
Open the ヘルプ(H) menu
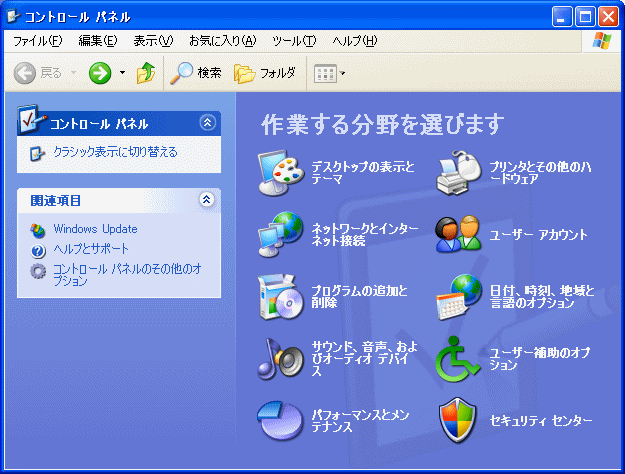(355, 41)
